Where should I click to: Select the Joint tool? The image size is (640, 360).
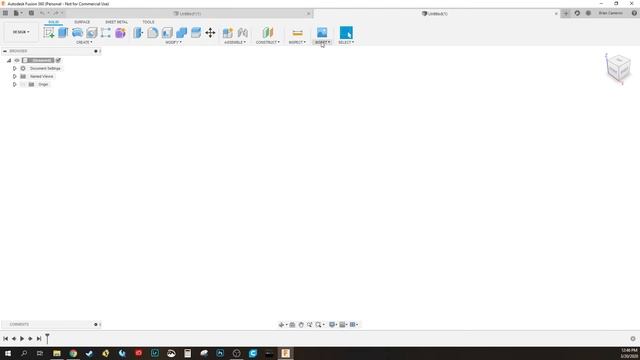click(x=242, y=33)
